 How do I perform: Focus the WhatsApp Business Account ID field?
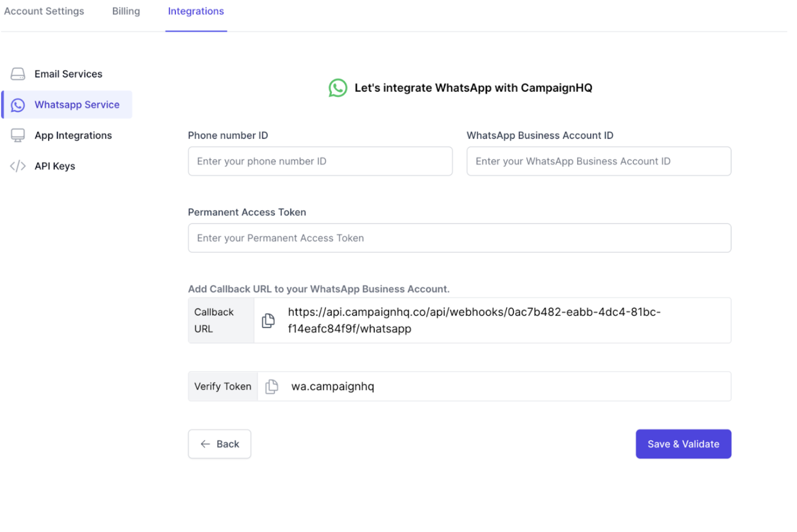(x=599, y=161)
